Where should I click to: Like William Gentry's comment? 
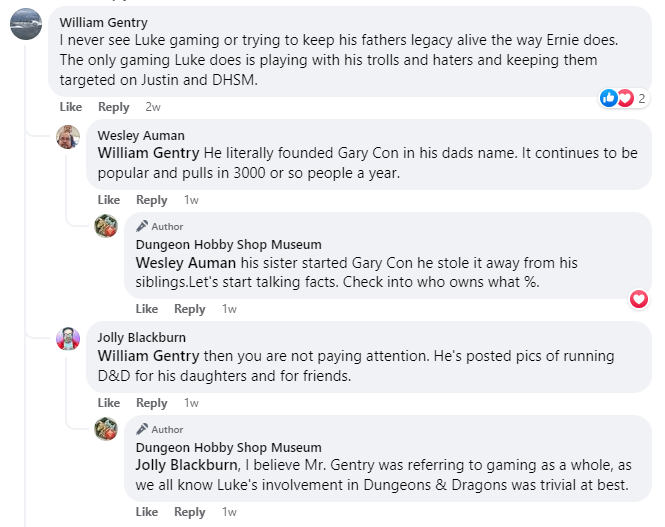tap(71, 107)
